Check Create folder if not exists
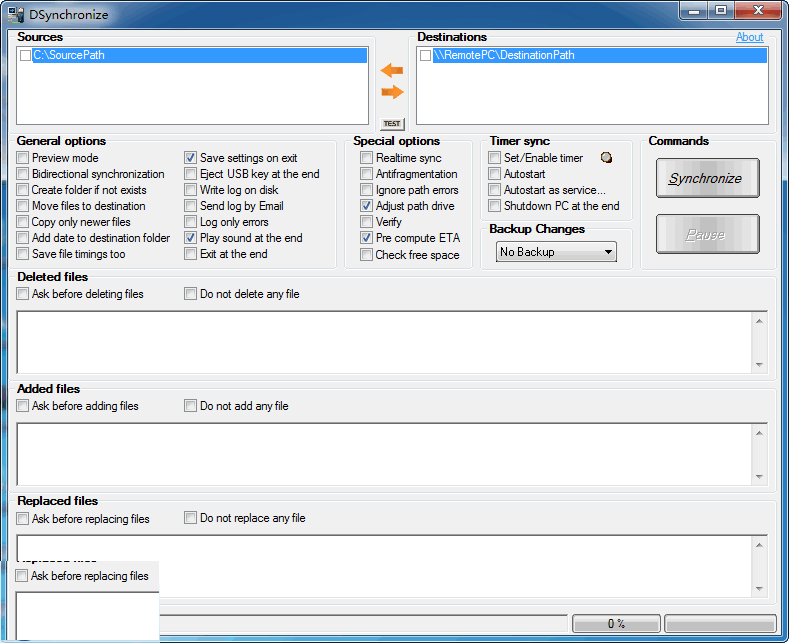This screenshot has height=643, width=789. (x=23, y=190)
